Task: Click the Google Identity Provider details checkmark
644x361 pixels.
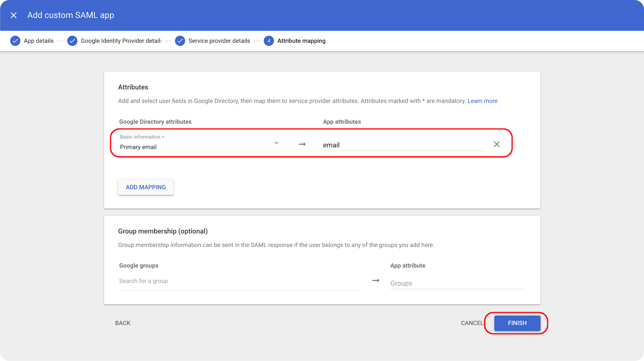Action: 72,41
